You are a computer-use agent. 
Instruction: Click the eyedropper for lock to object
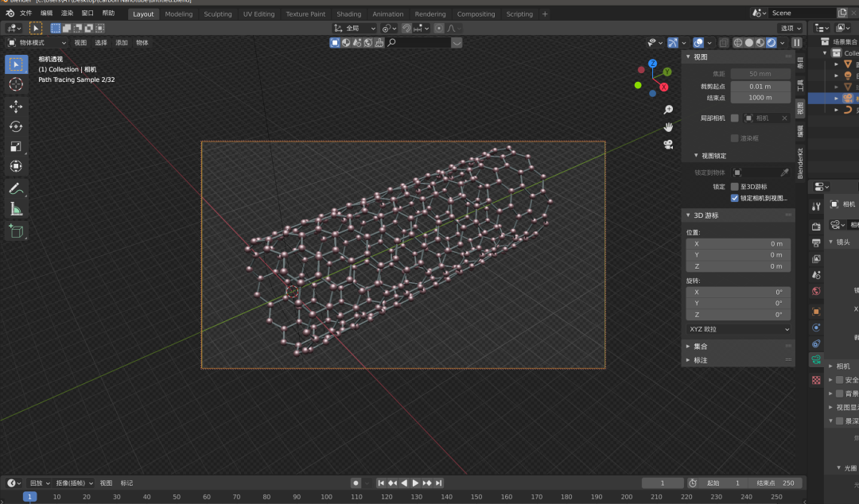pos(784,173)
